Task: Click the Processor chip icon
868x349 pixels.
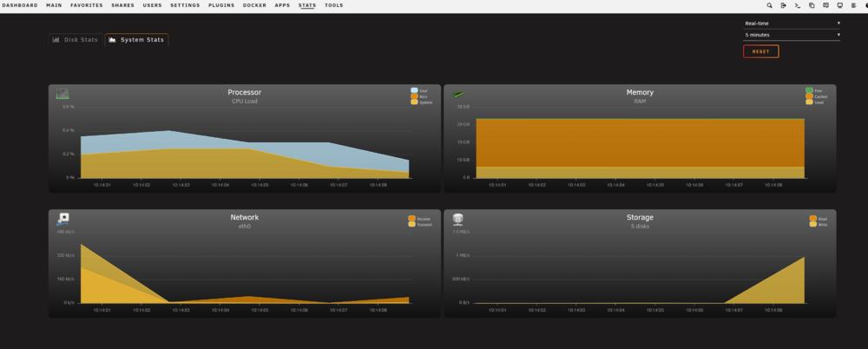Action: click(x=62, y=94)
